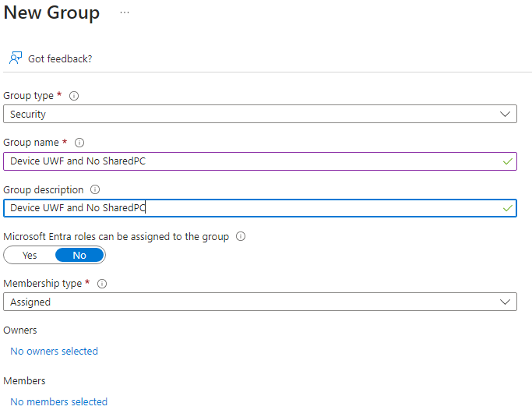Viewport: 532px width, 417px height.
Task: Click the Group type dropdown chevron
Action: point(505,114)
